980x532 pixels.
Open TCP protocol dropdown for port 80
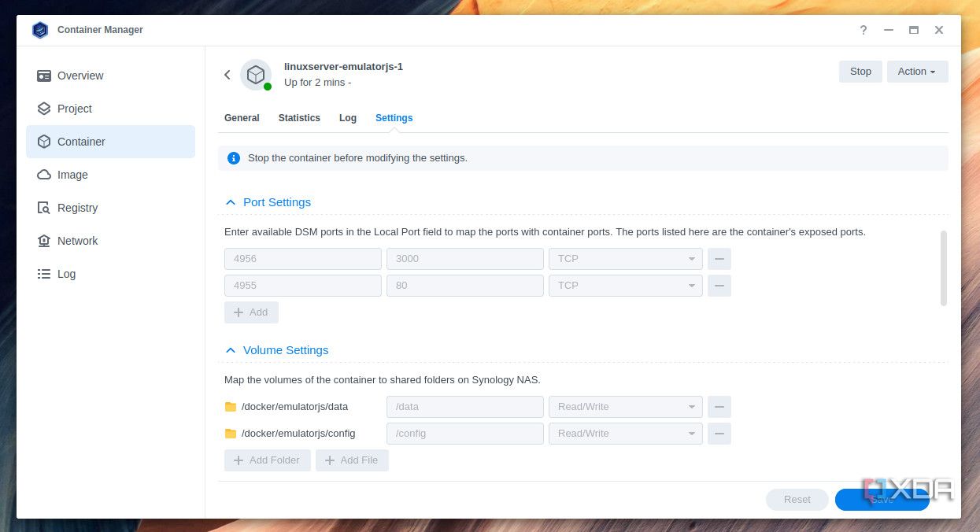(x=625, y=286)
